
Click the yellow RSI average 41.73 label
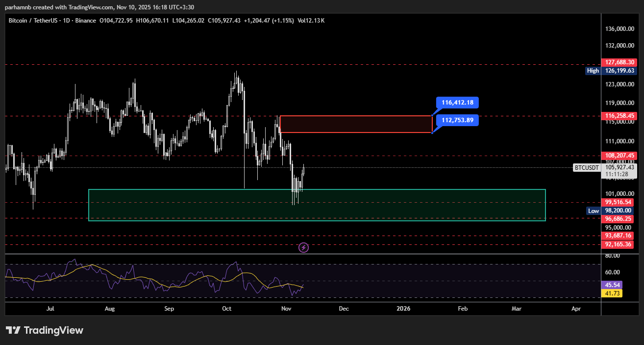point(613,293)
